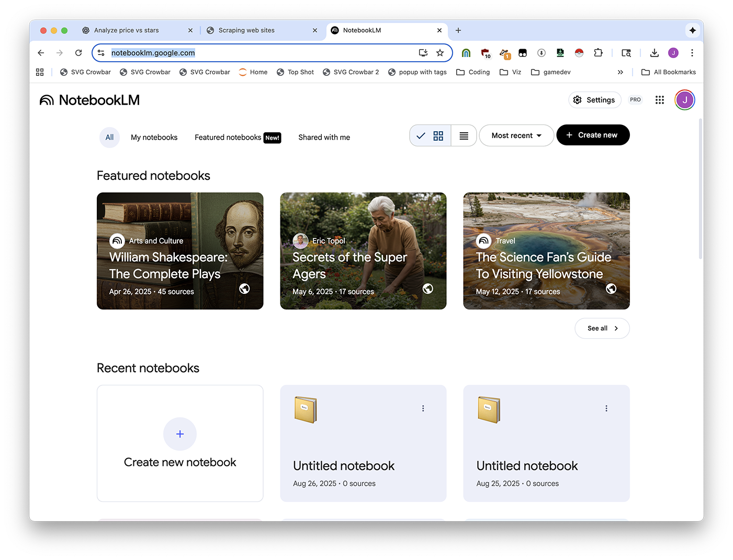Open options menu for Aug 26 Untitled notebook

click(x=423, y=408)
